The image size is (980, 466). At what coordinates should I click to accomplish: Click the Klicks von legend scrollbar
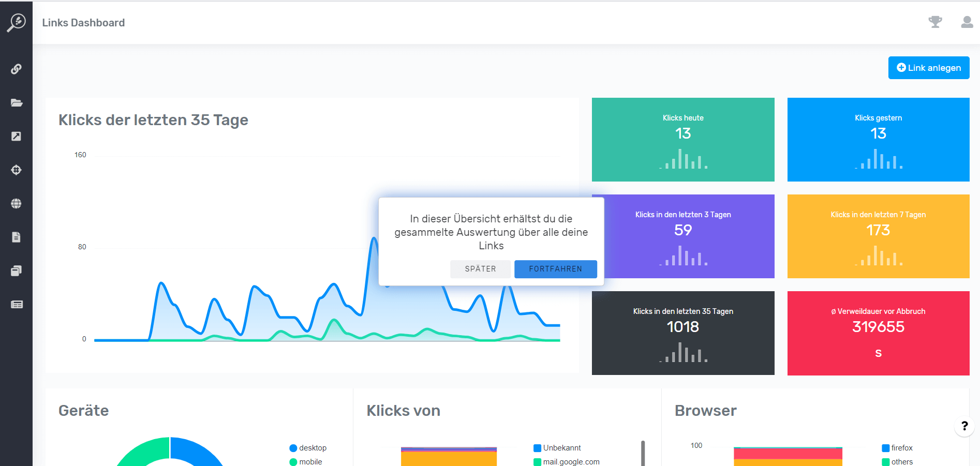click(643, 454)
